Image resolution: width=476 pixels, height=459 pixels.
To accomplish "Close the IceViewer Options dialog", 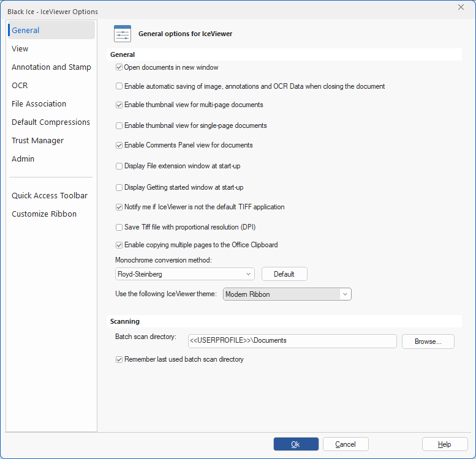I will (461, 7).
